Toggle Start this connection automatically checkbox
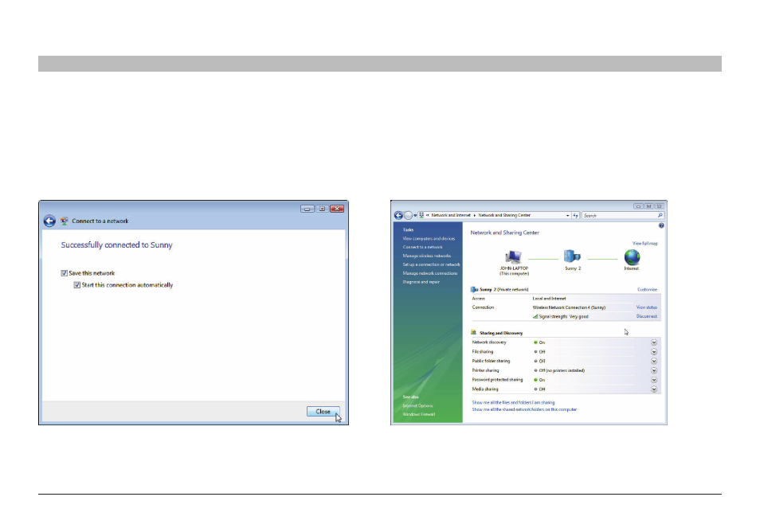Screen dimensions: 760x532 77,285
